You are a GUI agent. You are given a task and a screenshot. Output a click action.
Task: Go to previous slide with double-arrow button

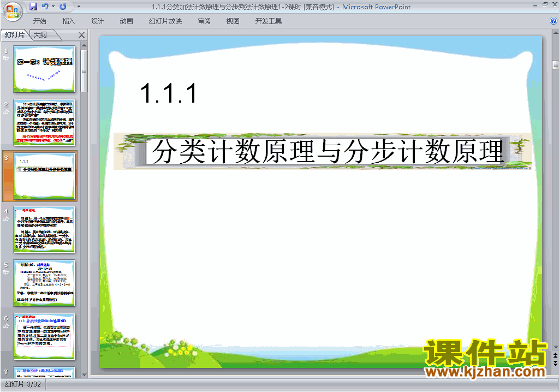pos(555,355)
